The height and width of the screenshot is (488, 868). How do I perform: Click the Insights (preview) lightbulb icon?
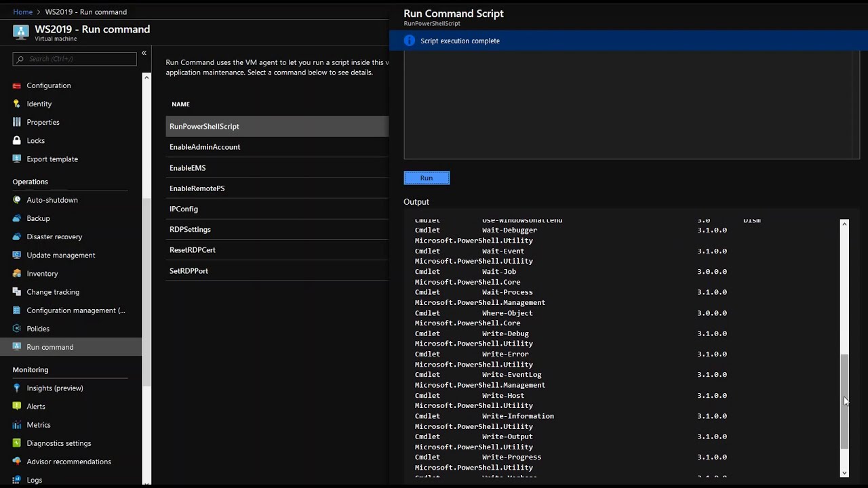(x=17, y=388)
